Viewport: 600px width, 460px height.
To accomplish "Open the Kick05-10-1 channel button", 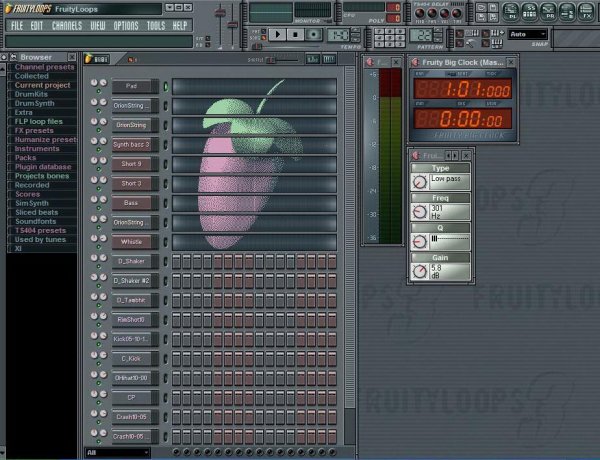I will pyautogui.click(x=132, y=339).
